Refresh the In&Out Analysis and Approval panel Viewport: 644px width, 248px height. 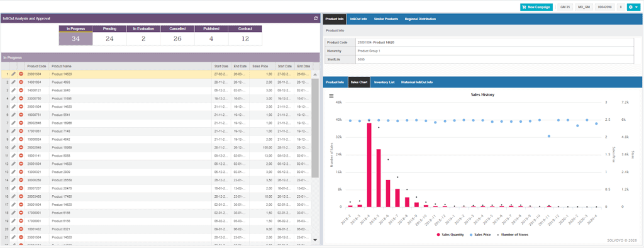coord(316,18)
